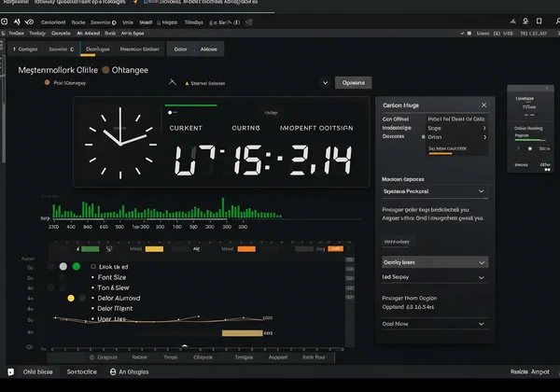Toggle the green circle in Lvok row
Screen dimensions: 560x392
[77, 266]
